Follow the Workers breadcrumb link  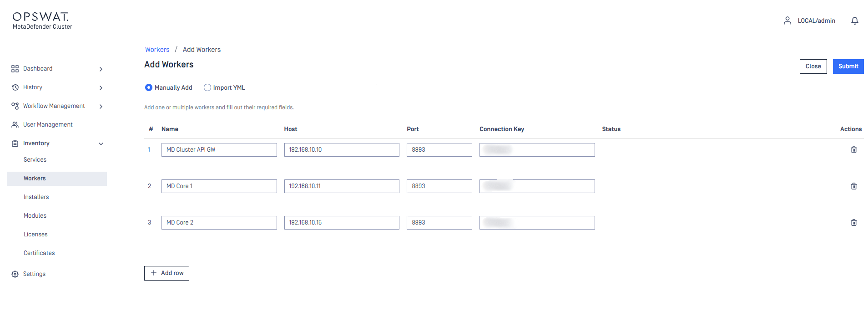tap(157, 50)
